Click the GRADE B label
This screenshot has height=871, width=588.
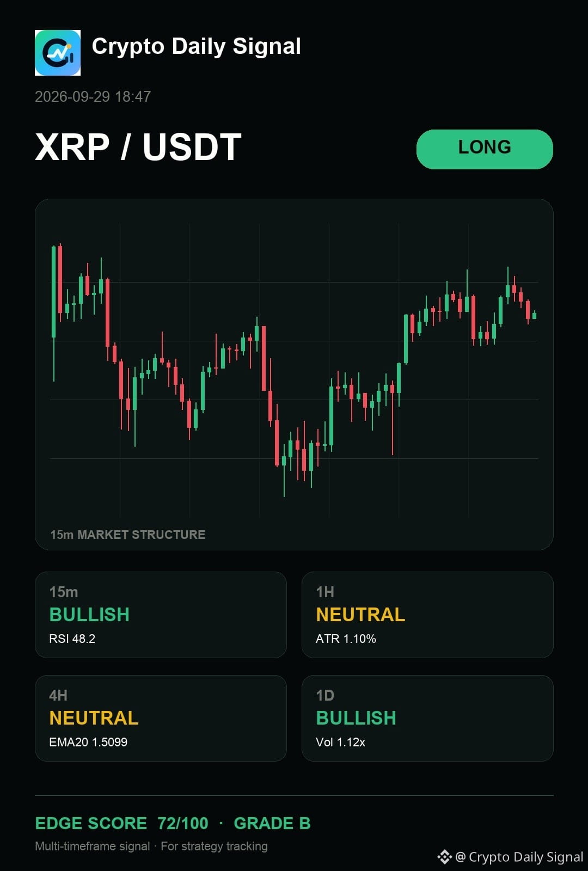coord(272,823)
